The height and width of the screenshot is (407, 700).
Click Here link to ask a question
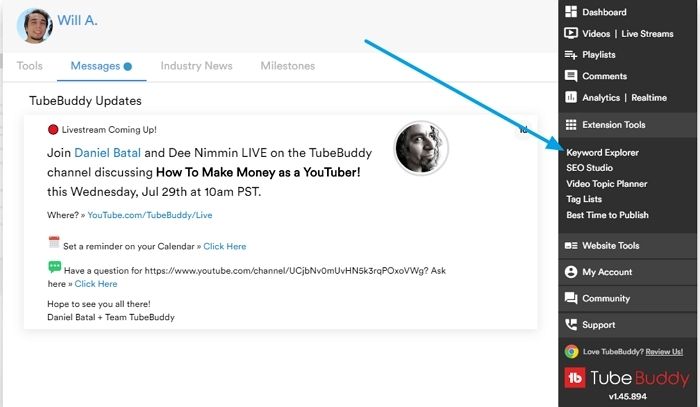[96, 284]
